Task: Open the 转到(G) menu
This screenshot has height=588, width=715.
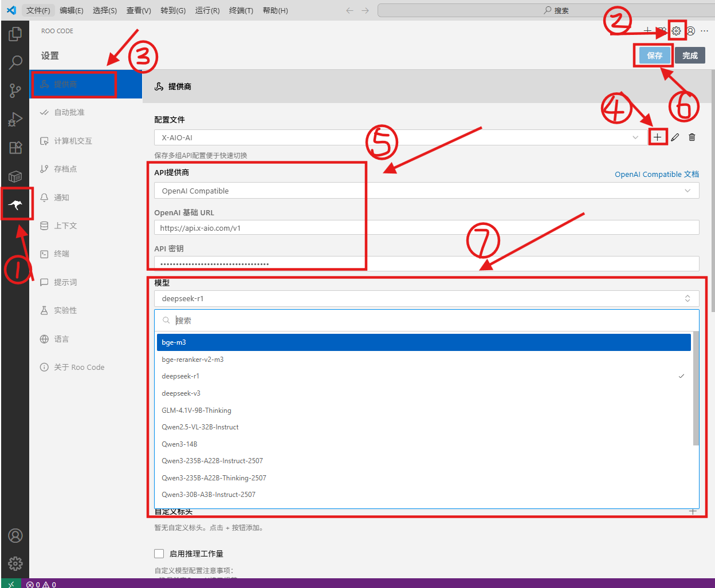Action: tap(173, 10)
